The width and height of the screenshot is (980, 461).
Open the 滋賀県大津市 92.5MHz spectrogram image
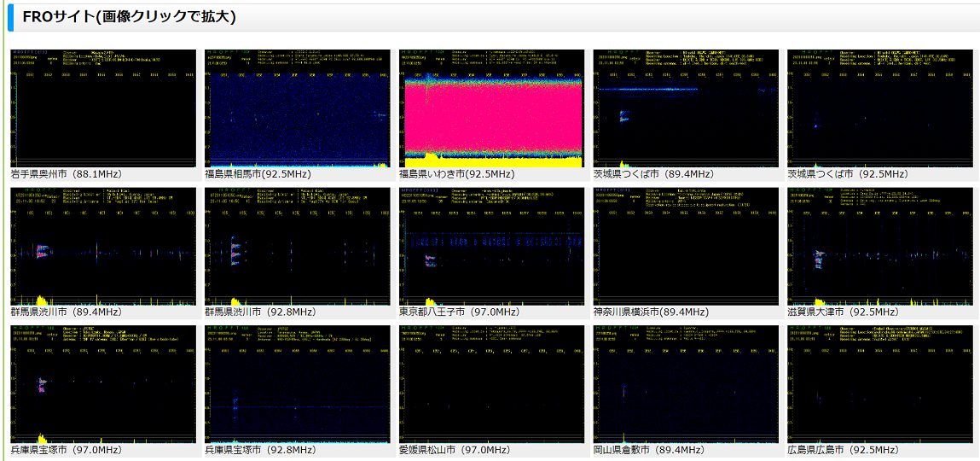point(880,247)
